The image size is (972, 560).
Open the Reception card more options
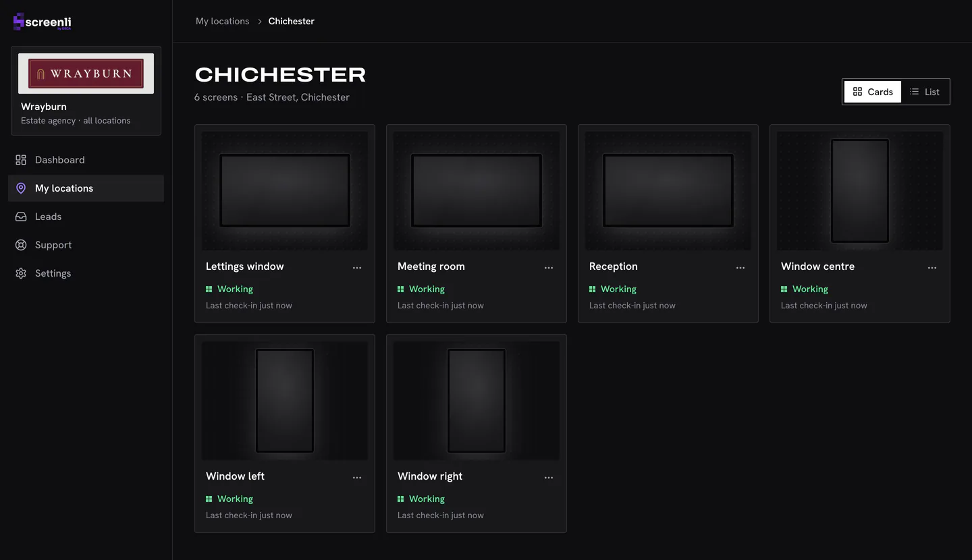(740, 268)
